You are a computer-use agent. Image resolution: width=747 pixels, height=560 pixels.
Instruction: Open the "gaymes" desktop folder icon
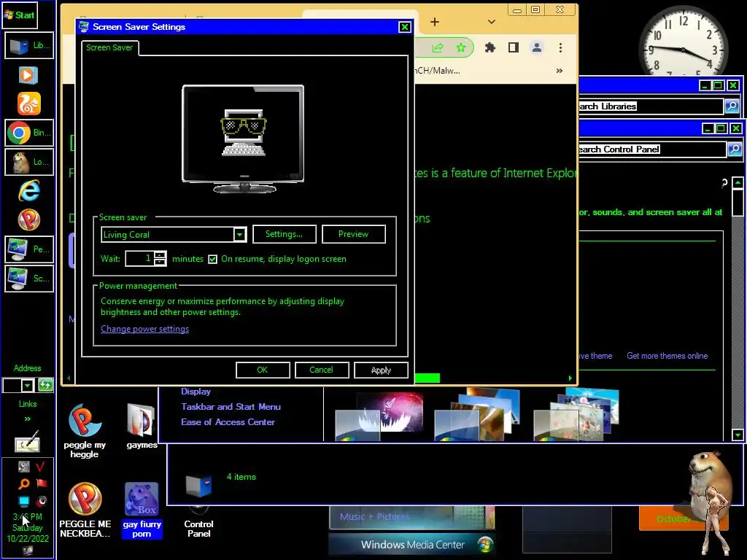pos(142,426)
